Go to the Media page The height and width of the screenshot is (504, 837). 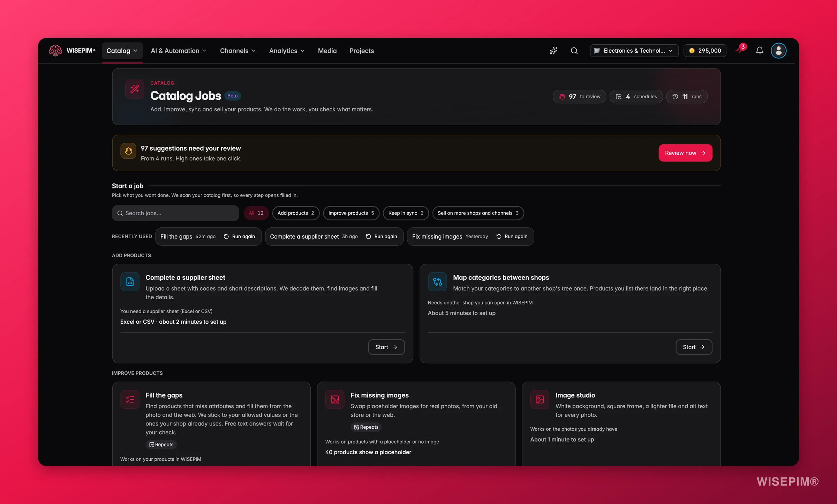click(327, 51)
